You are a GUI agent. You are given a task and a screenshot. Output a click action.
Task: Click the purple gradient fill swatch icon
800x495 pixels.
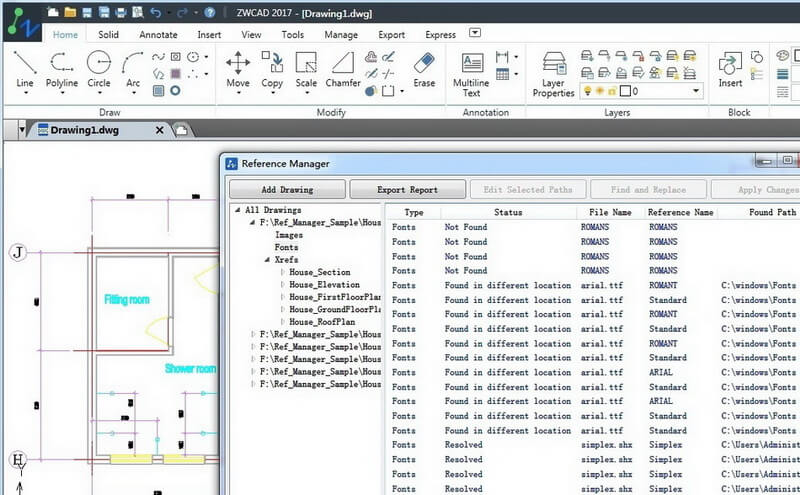(176, 73)
